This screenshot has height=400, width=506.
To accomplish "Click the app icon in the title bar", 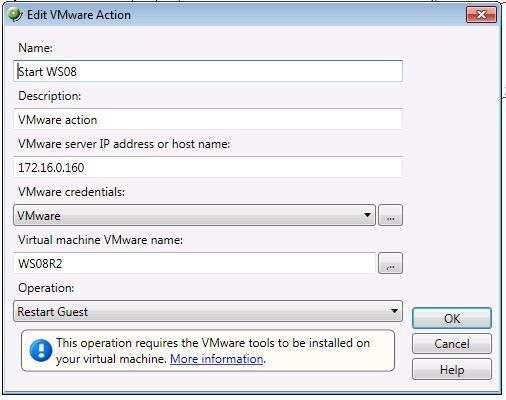I will 15,15.
